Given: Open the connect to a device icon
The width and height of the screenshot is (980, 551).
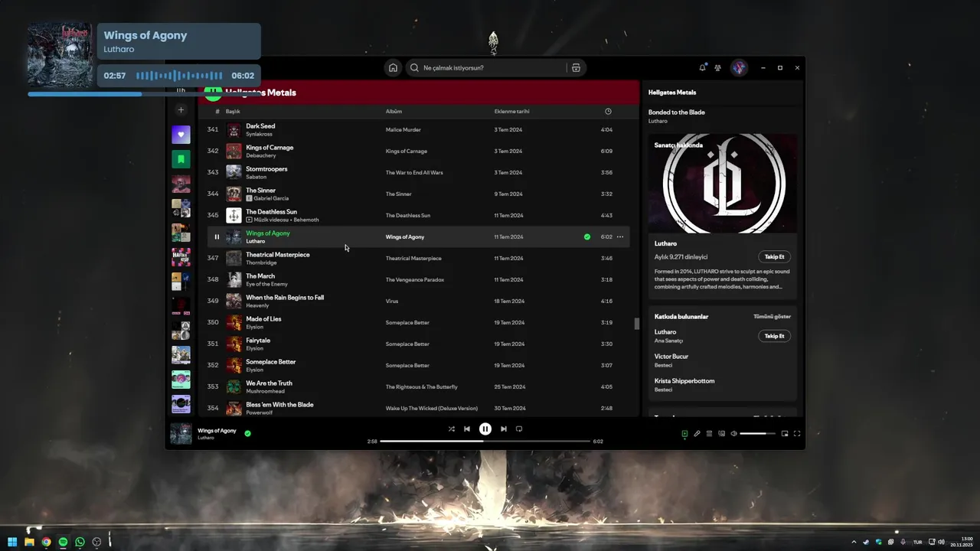Looking at the screenshot, I should [x=721, y=434].
